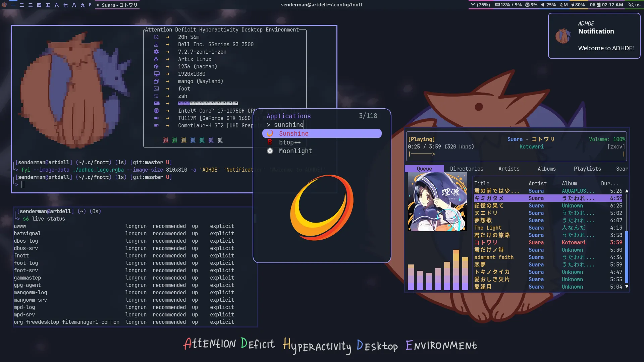Viewport: 644px width, 362px height.
Task: Click the Title column header in queue
Action: (x=482, y=183)
